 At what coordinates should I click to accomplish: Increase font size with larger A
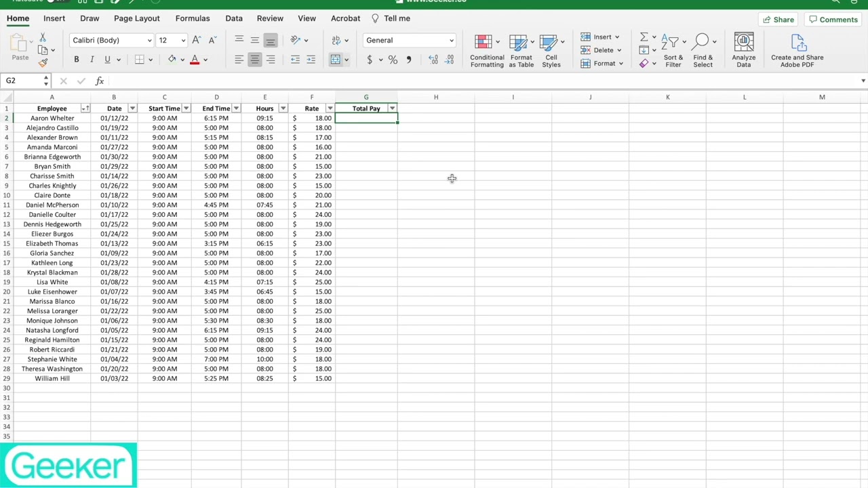pyautogui.click(x=197, y=40)
